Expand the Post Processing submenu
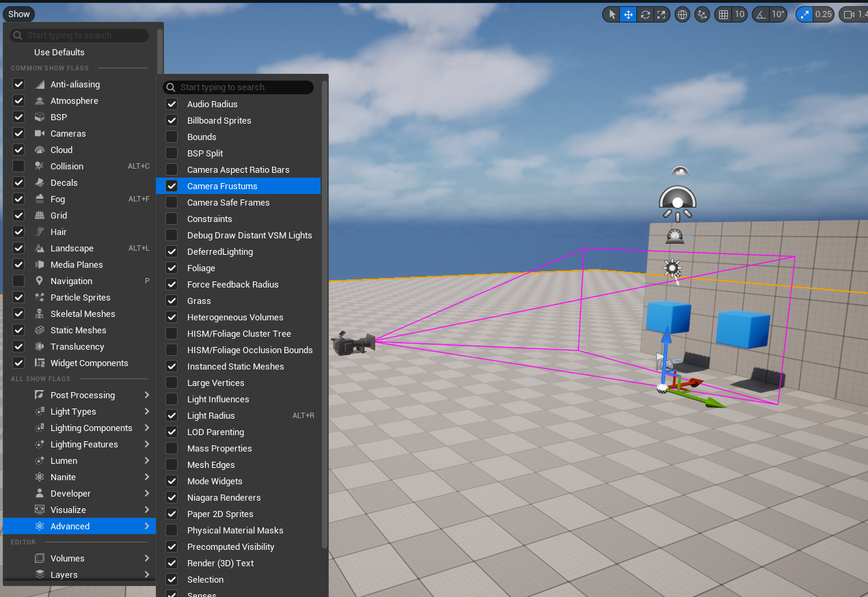Screen dimensions: 868x597 pos(79,395)
